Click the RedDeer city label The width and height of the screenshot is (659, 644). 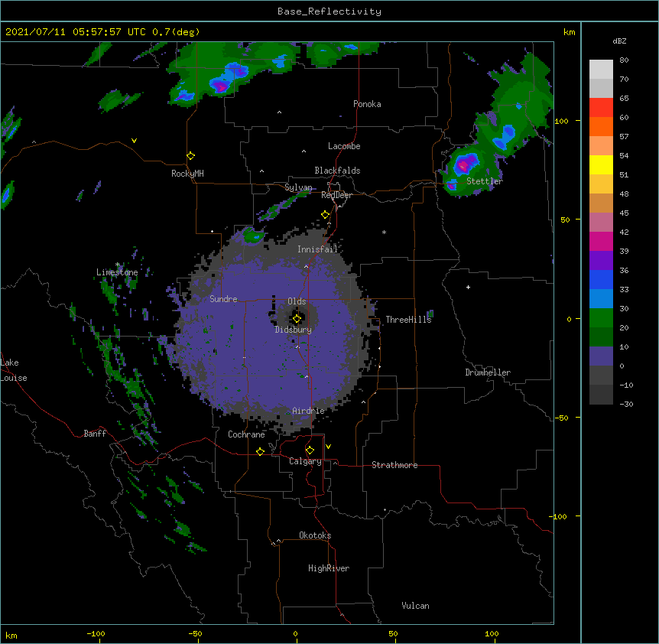click(336, 195)
